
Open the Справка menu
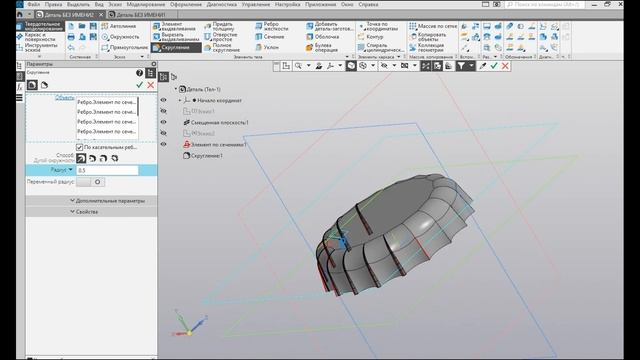[368, 4]
